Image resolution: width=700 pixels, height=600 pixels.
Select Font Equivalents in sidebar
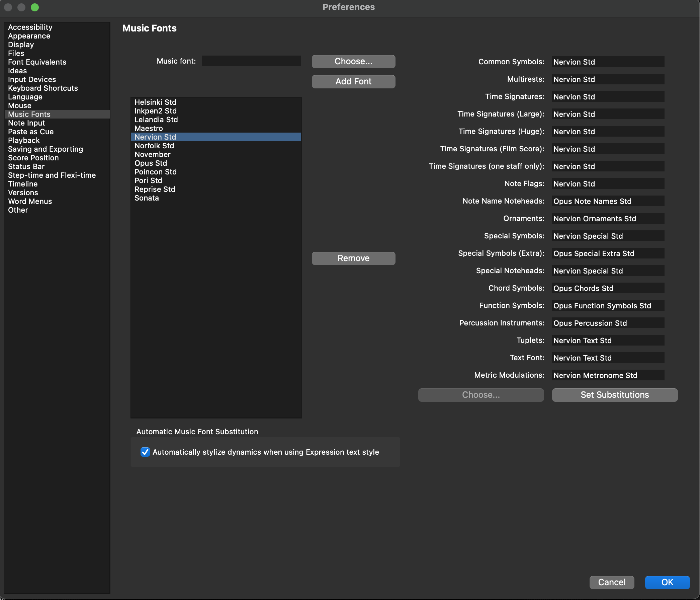[x=57, y=62]
